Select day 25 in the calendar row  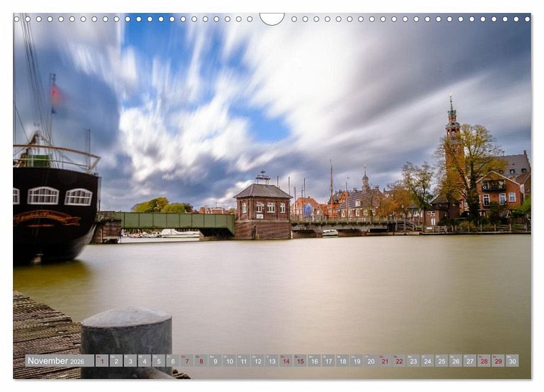pos(441,361)
